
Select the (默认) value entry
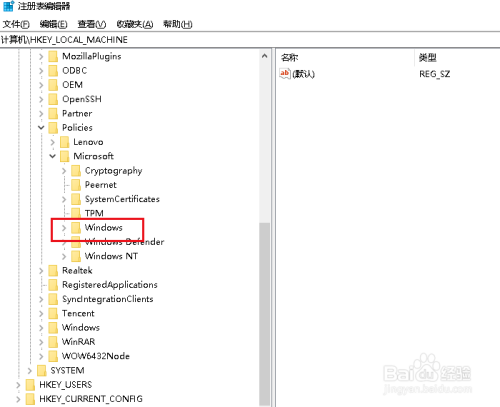pyautogui.click(x=303, y=74)
